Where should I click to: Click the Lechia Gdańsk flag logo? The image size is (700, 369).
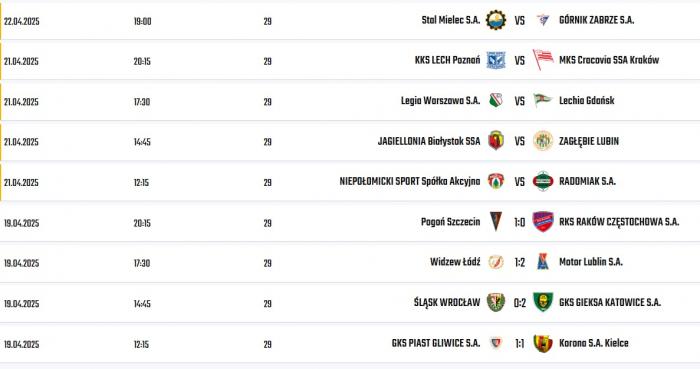(543, 100)
